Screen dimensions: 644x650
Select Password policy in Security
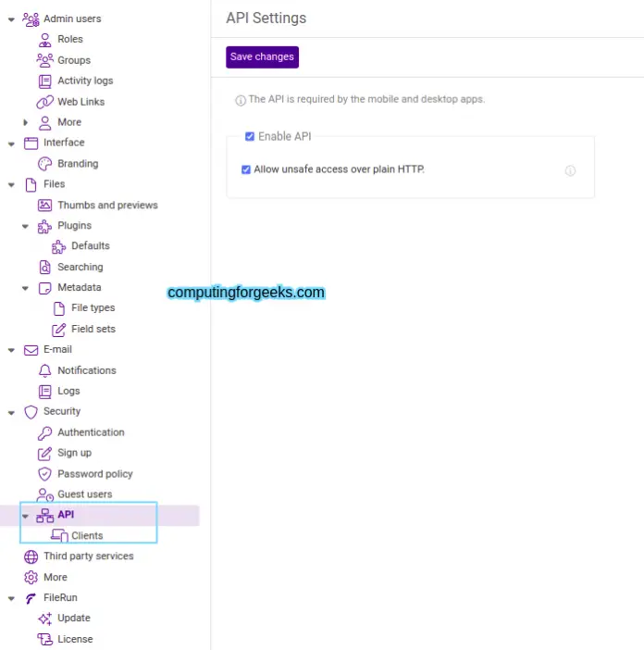click(94, 474)
